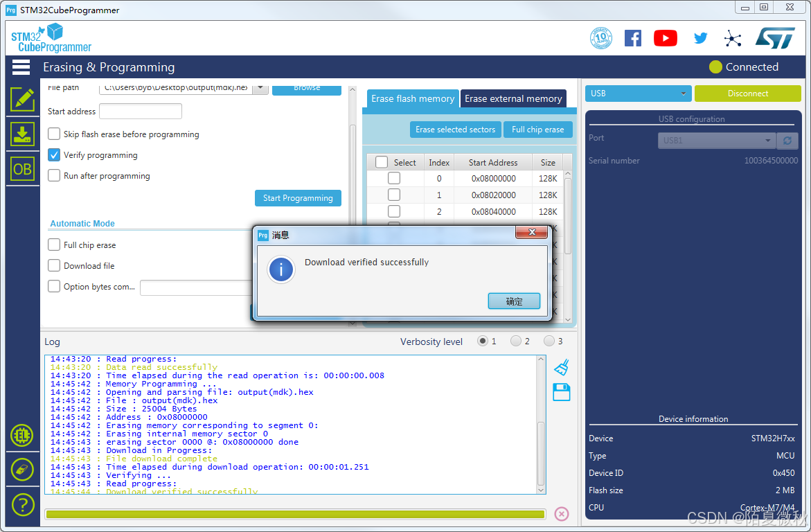Click the Index column header
Viewport: 811px width, 532px height.
(439, 162)
